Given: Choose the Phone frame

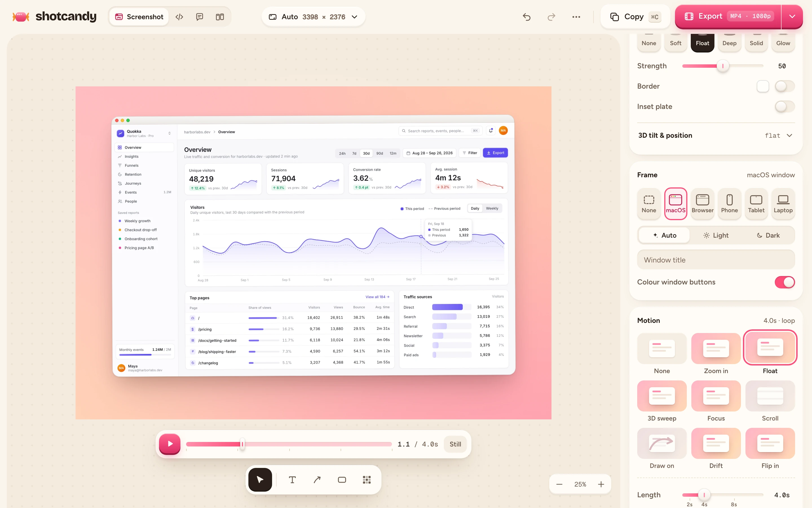Looking at the screenshot, I should (729, 203).
